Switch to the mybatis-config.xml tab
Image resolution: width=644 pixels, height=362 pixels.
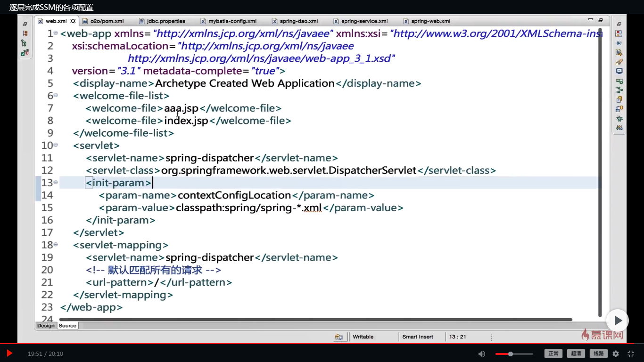[229, 21]
